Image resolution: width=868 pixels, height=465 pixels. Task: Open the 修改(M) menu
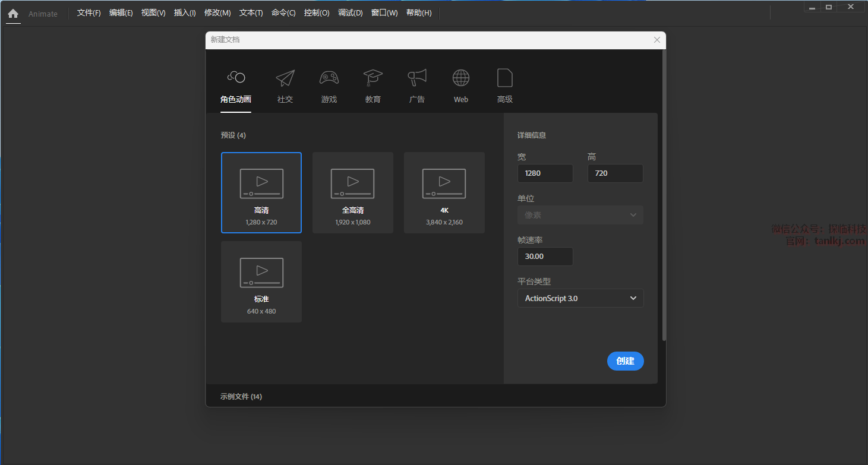pyautogui.click(x=217, y=13)
